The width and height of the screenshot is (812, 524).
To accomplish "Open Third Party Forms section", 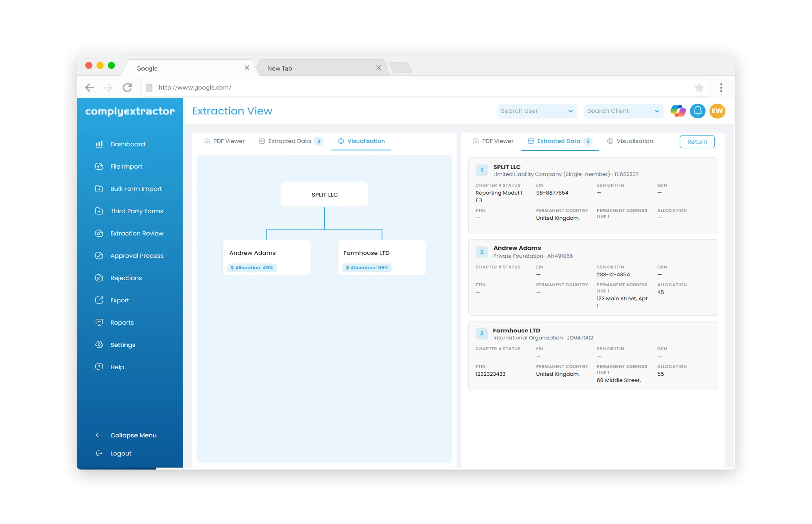I will (x=129, y=211).
